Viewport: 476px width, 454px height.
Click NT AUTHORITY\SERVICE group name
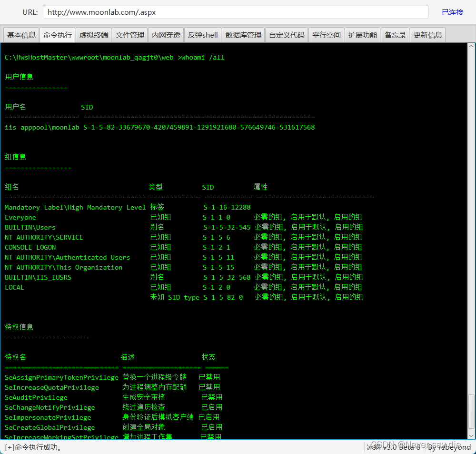(x=44, y=237)
